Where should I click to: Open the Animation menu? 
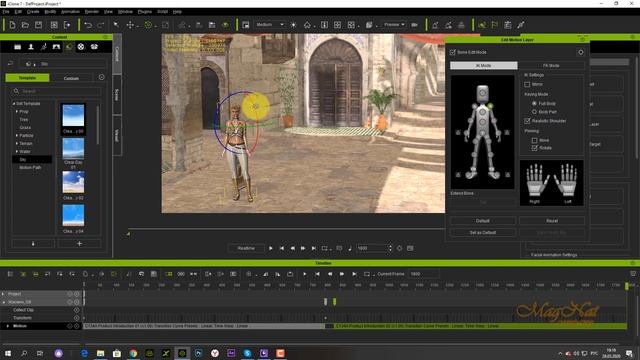(70, 11)
